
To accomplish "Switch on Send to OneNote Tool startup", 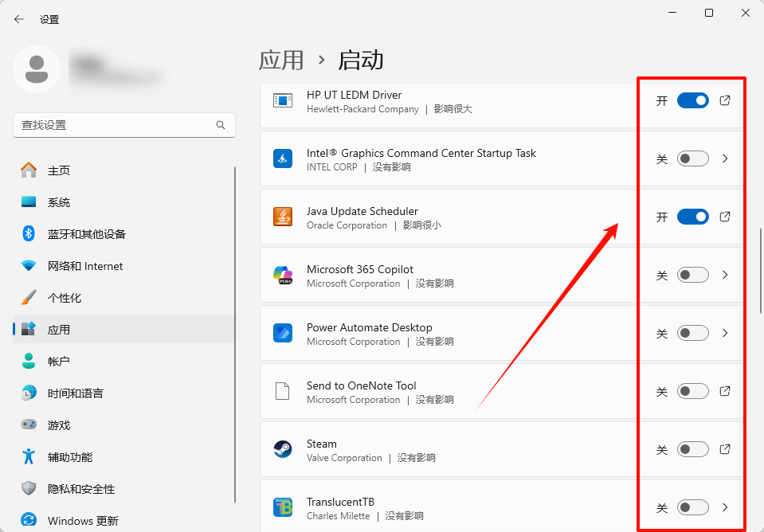I will click(x=693, y=391).
